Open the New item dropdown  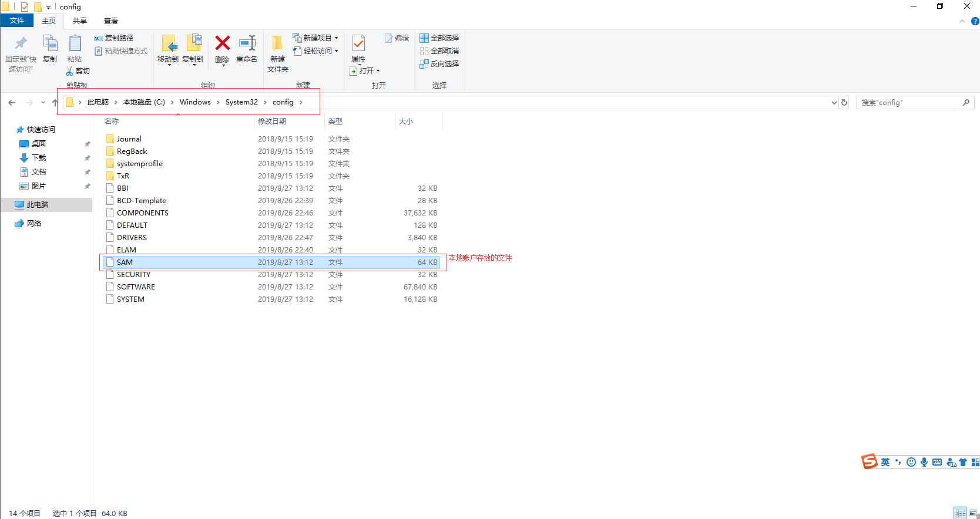[316, 38]
